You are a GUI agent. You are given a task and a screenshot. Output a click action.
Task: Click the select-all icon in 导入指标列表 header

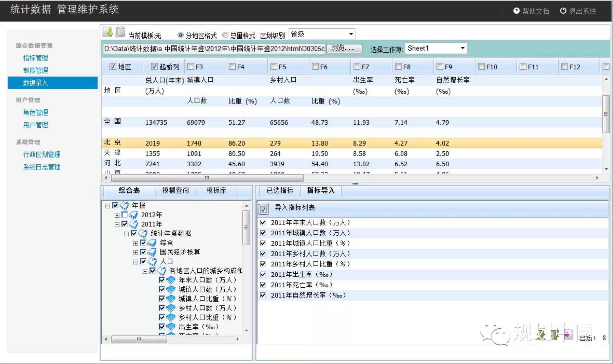click(263, 209)
